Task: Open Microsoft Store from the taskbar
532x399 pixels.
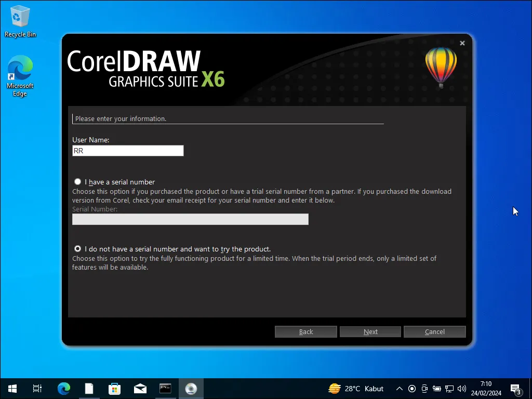Action: click(x=114, y=388)
